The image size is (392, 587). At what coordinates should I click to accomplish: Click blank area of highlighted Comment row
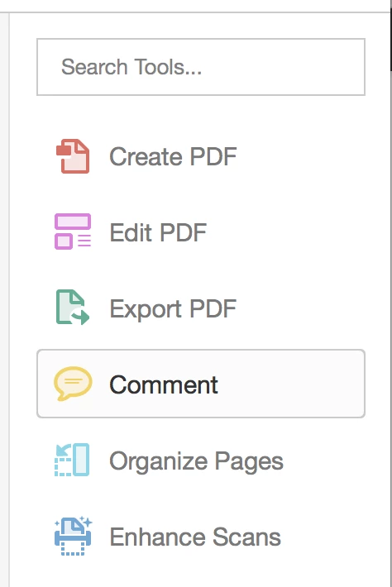(x=292, y=384)
